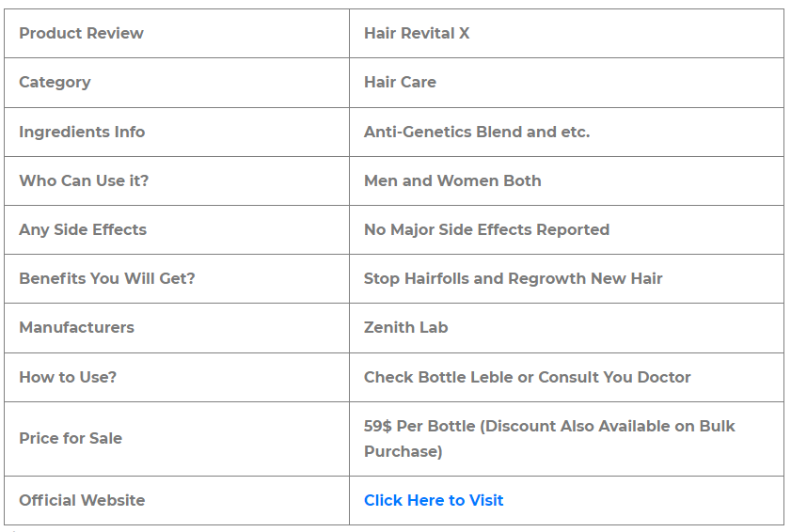This screenshot has height=532, width=791.
Task: Select the 'Hair Revital X' text
Action: point(417,33)
